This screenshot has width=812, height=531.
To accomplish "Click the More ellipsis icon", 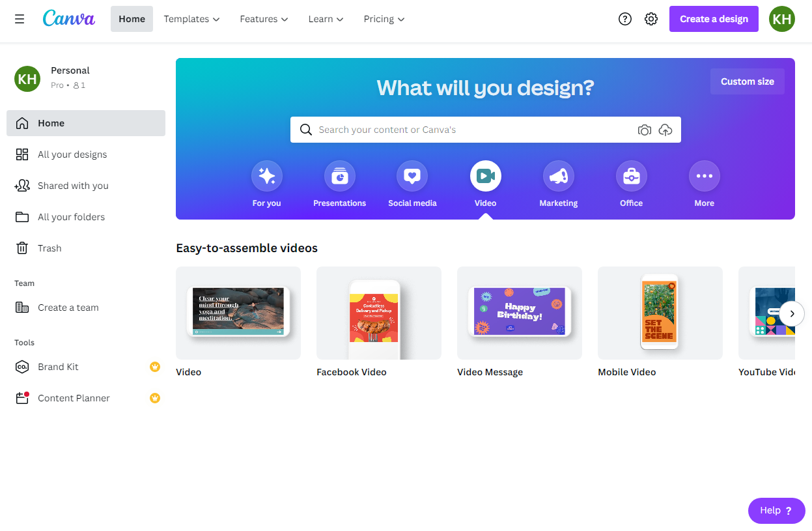I will [x=705, y=176].
